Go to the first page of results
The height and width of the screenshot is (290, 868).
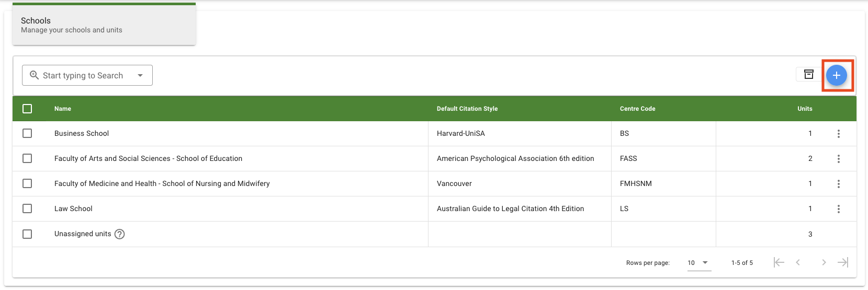779,262
